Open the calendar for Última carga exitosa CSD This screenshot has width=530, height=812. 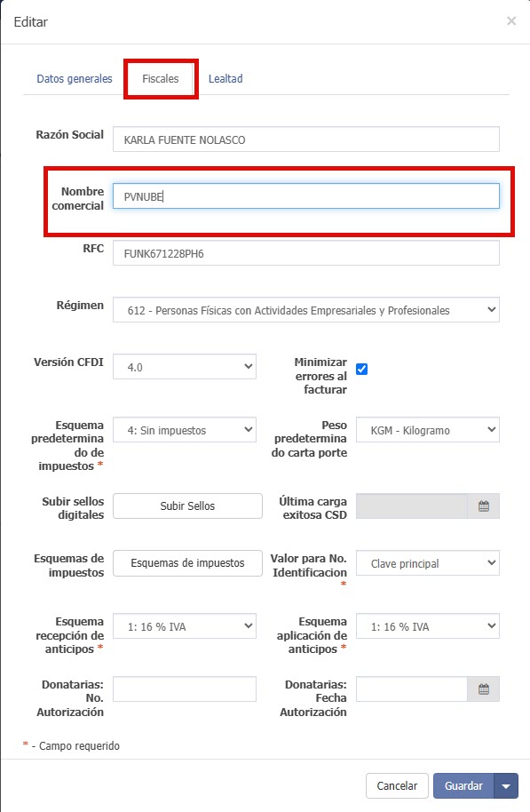click(x=485, y=505)
